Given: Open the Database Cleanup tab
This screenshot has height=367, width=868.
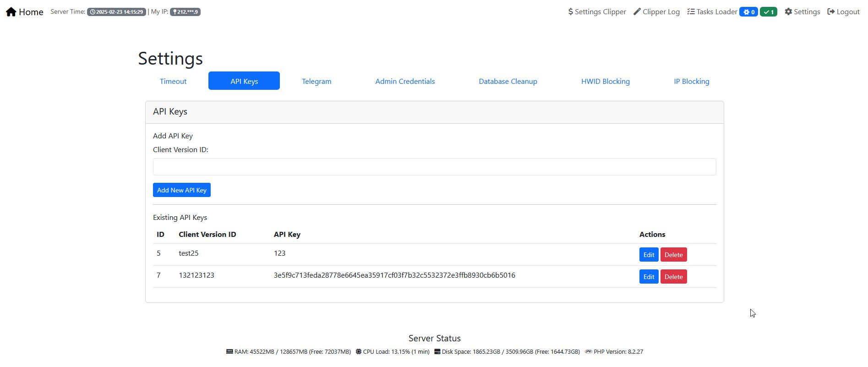Looking at the screenshot, I should [508, 81].
